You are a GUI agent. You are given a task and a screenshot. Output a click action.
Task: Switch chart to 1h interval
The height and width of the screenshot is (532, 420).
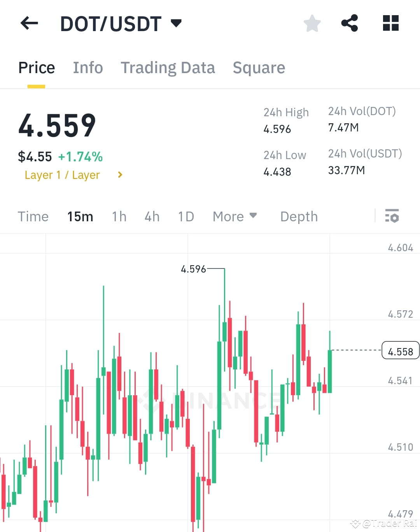[x=119, y=216]
